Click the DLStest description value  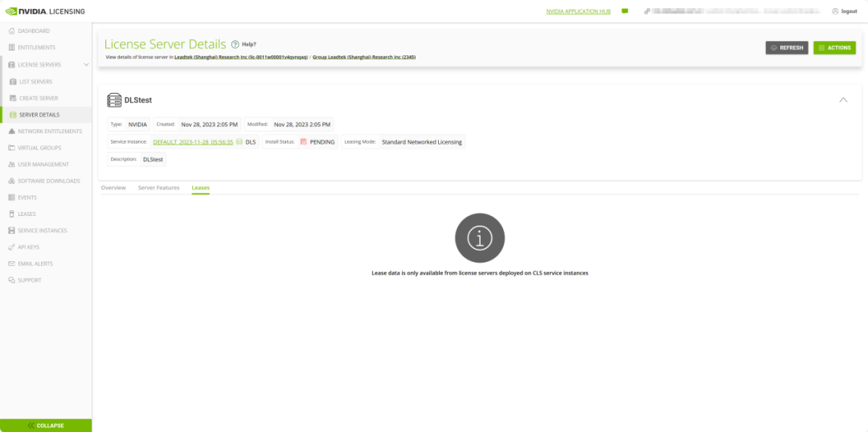pos(153,159)
